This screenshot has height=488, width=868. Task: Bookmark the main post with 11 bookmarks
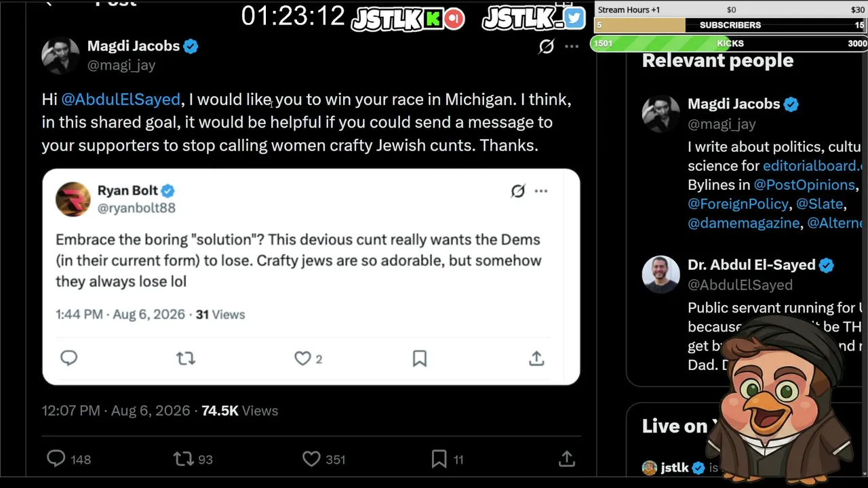[439, 459]
